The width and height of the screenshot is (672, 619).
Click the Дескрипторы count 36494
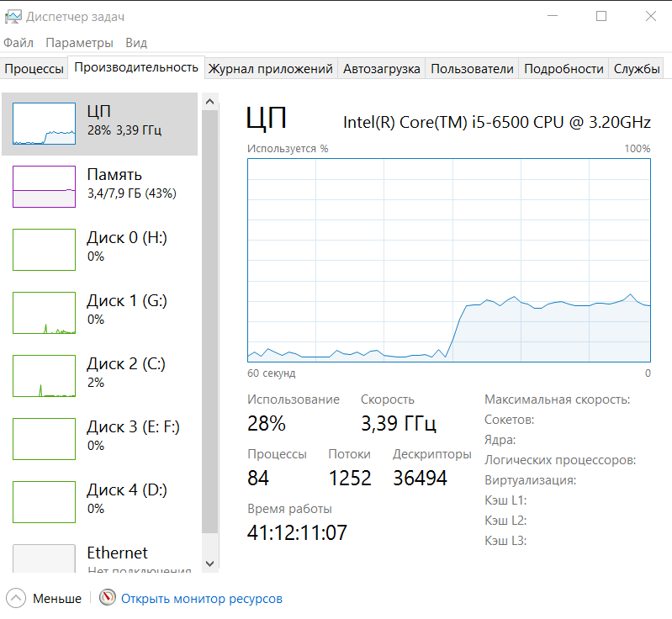[x=420, y=478]
